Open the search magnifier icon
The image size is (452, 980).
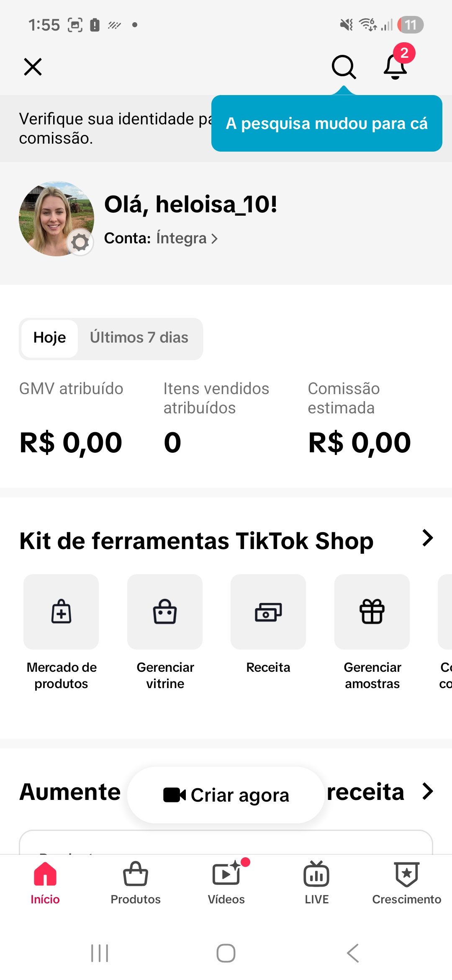coord(344,67)
